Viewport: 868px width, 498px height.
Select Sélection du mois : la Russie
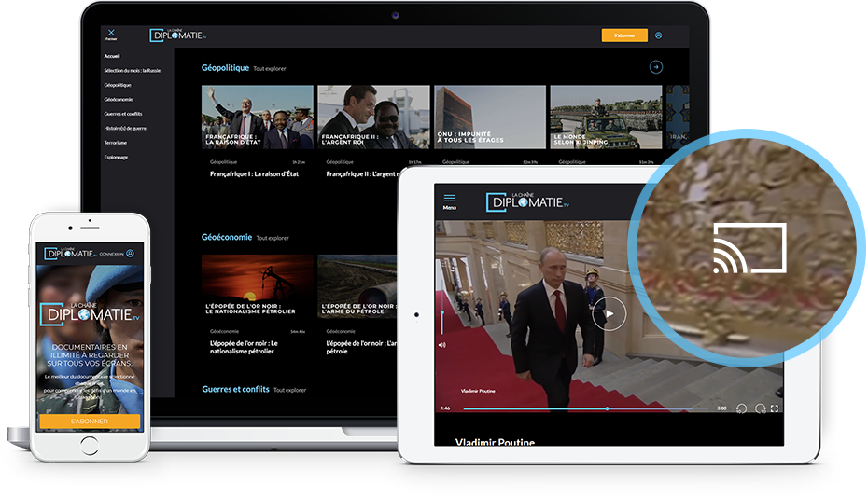133,71
